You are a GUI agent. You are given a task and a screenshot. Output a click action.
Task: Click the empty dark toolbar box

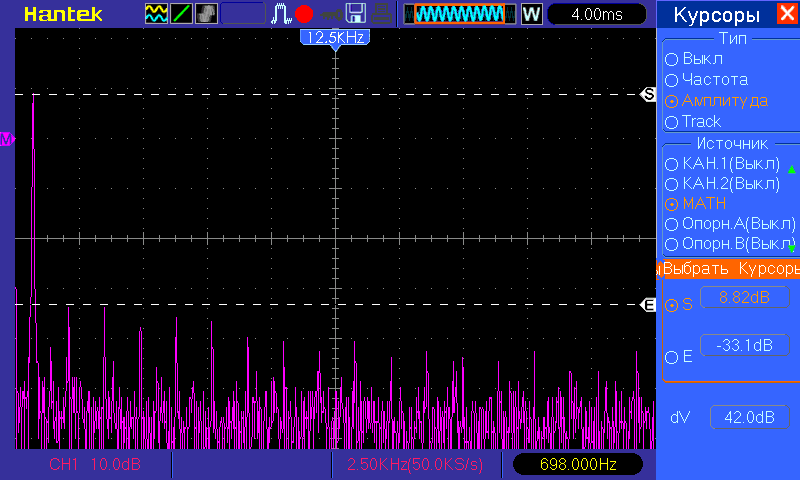(x=243, y=14)
